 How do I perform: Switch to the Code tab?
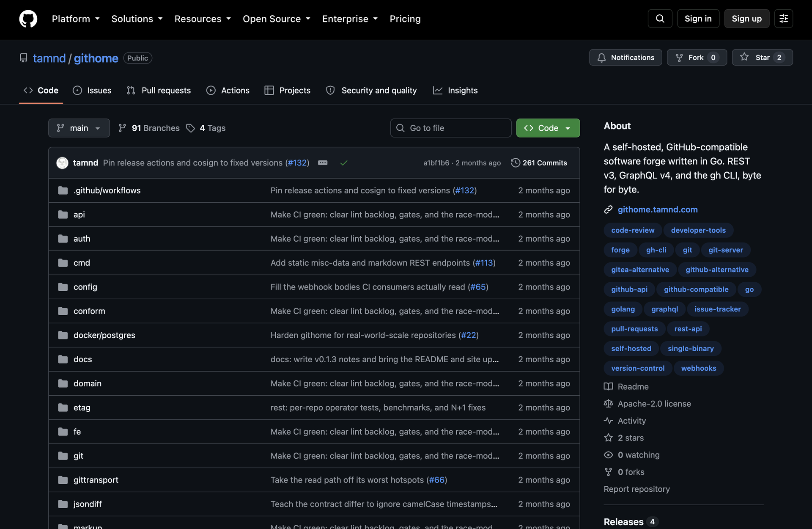point(41,91)
